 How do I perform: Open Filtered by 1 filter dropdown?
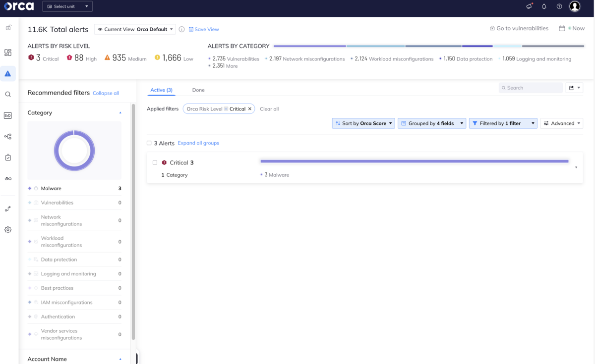(503, 123)
